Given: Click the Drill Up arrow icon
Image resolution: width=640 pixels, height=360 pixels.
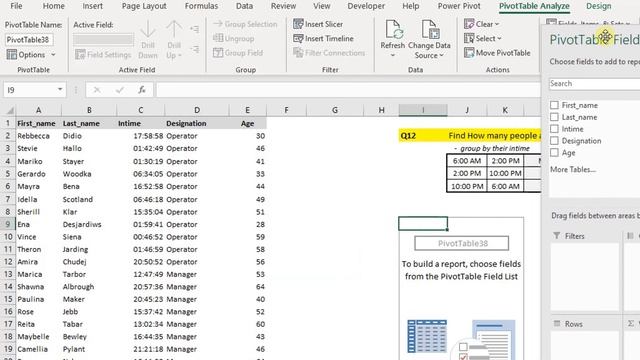Looking at the screenshot, I should click(174, 29).
